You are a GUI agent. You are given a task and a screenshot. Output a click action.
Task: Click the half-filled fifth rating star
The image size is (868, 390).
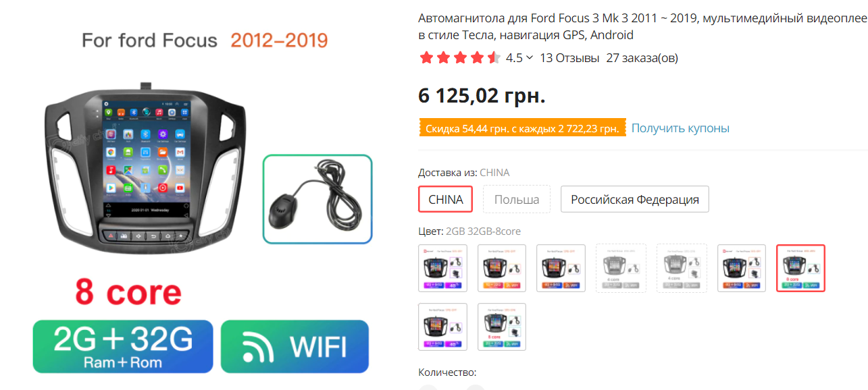[494, 58]
